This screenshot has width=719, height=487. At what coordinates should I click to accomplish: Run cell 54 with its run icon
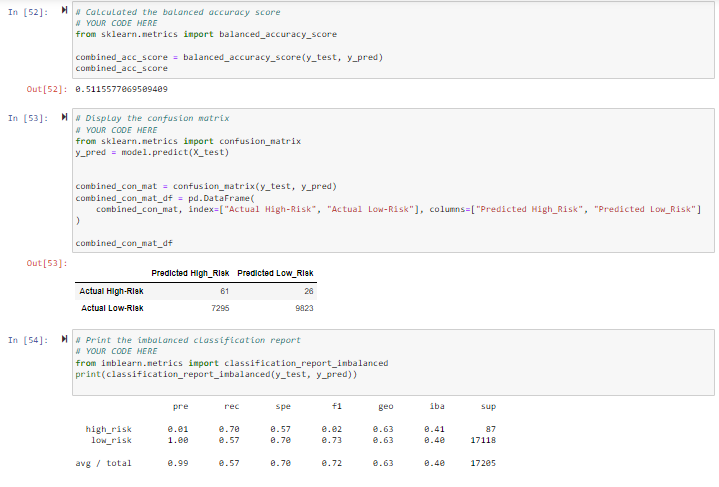[x=64, y=339]
